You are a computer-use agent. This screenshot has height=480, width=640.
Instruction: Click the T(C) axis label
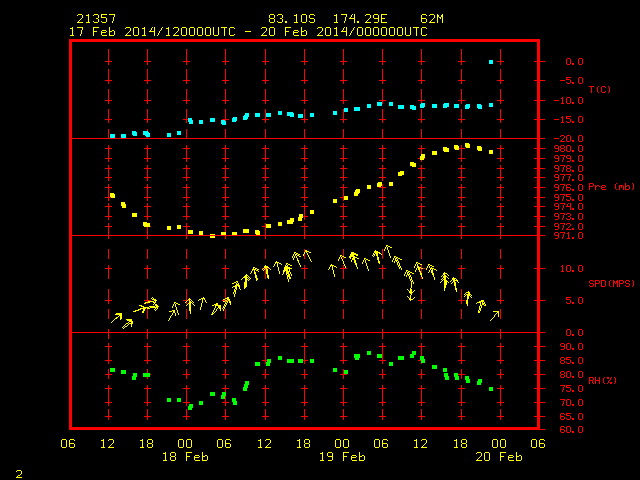click(600, 89)
